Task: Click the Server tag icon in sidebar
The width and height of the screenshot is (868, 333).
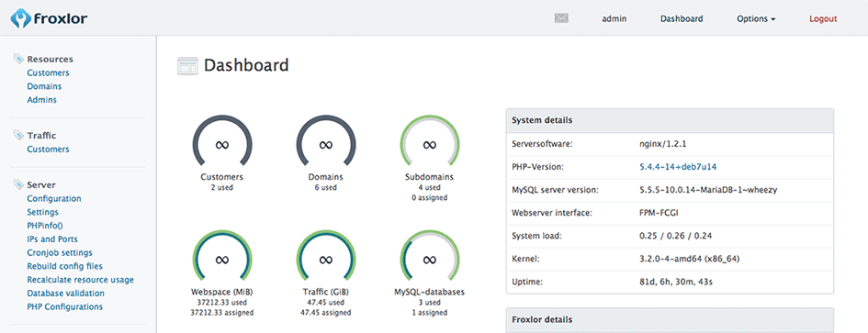Action: click(18, 184)
